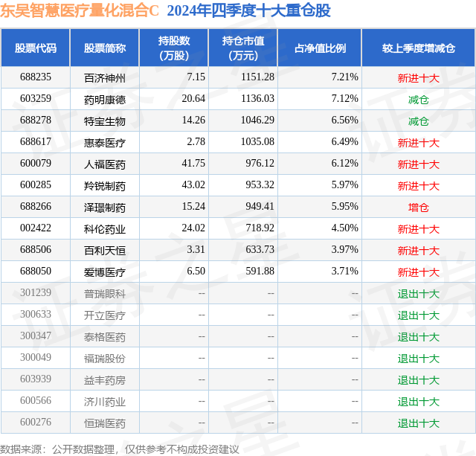Click the fund title 东吴智慧医疗量化混合C

coord(80,11)
